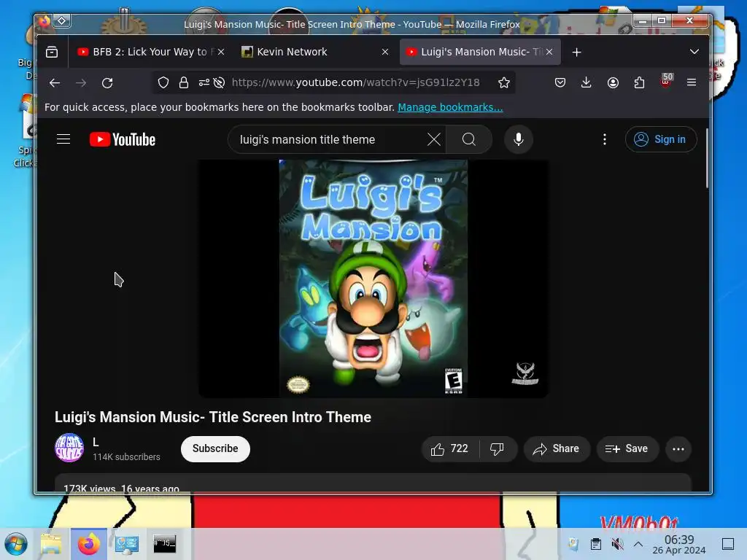Open Firefox application hamburger menu
The width and height of the screenshot is (747, 560).
692,83
